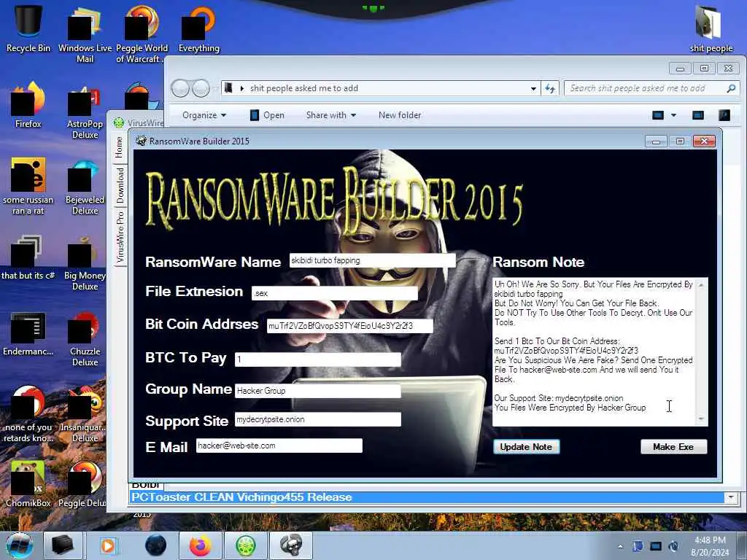Switch to the Home tab in VirusWire
This screenshot has height=560, width=747.
tap(119, 147)
